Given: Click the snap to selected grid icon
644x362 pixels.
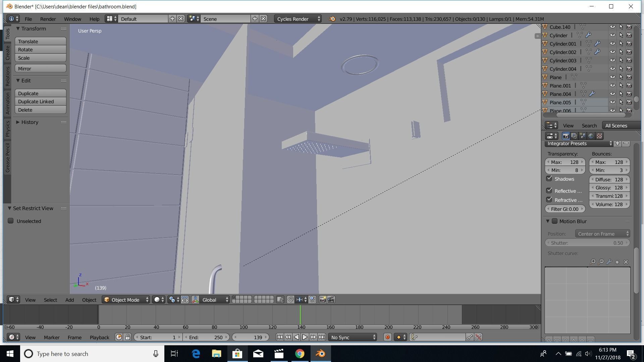Looking at the screenshot, I should pos(313,300).
